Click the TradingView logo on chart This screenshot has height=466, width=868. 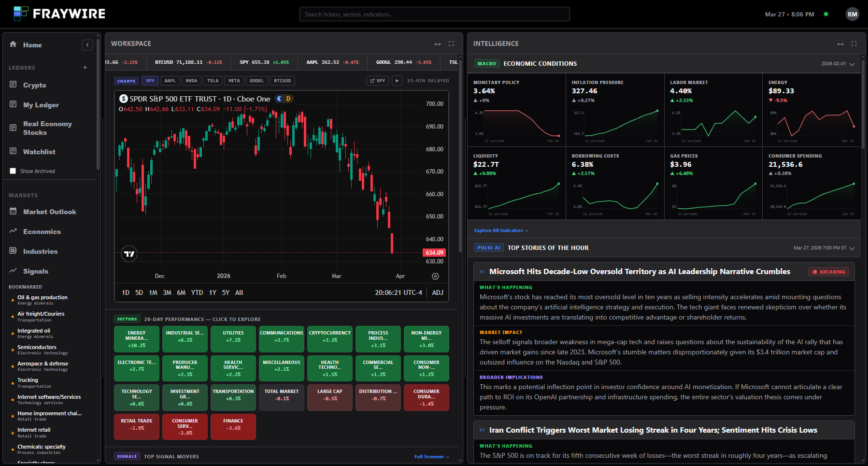(129, 253)
